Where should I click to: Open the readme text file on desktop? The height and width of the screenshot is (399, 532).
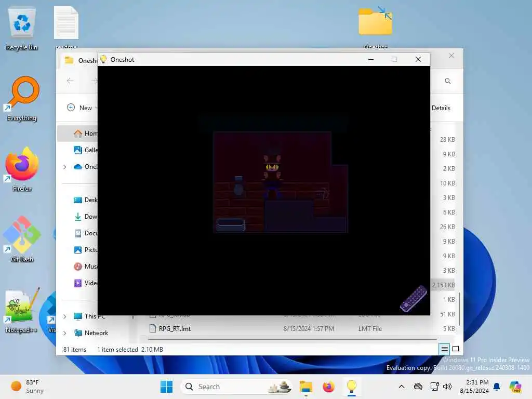click(66, 27)
